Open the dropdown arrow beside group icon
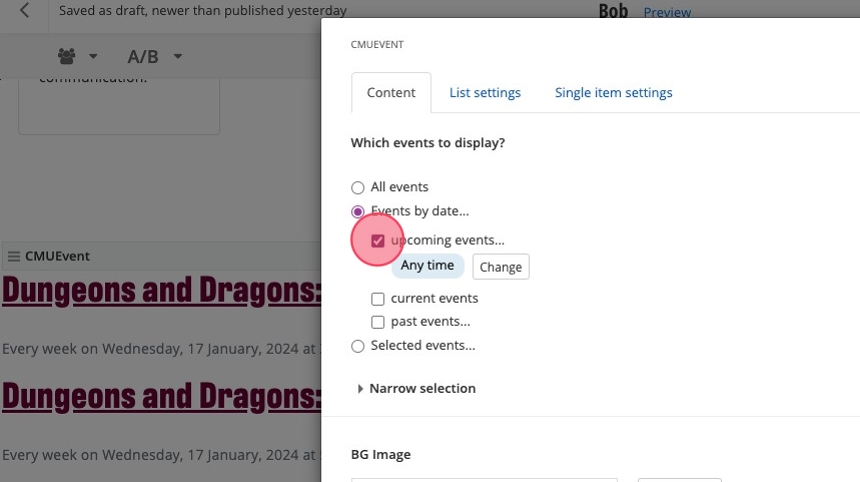Screen dimensions: 860x482 pos(93,56)
